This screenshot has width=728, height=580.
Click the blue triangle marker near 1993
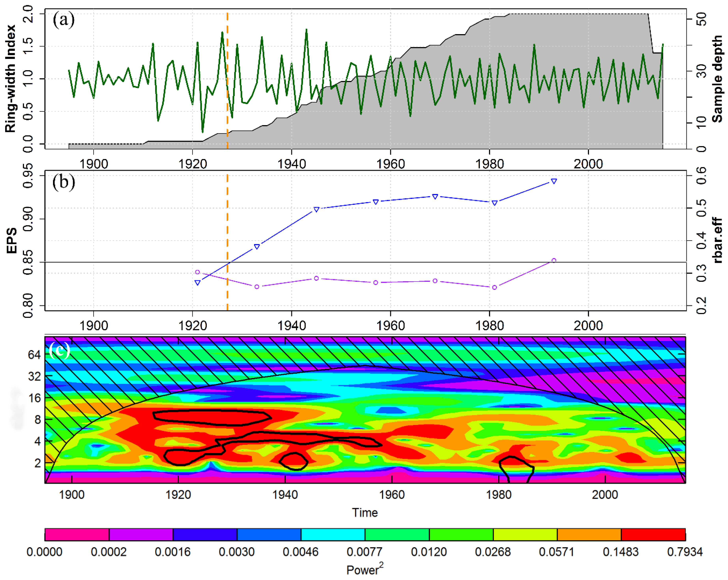pyautogui.click(x=554, y=181)
